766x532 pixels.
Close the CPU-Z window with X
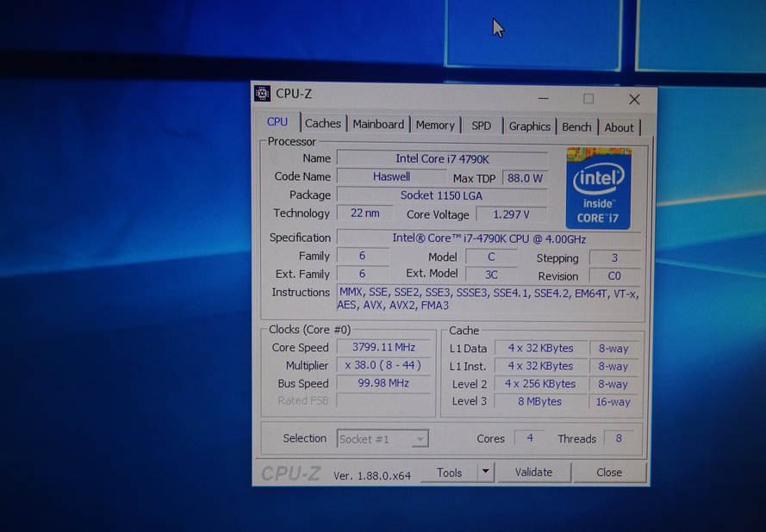coord(634,100)
